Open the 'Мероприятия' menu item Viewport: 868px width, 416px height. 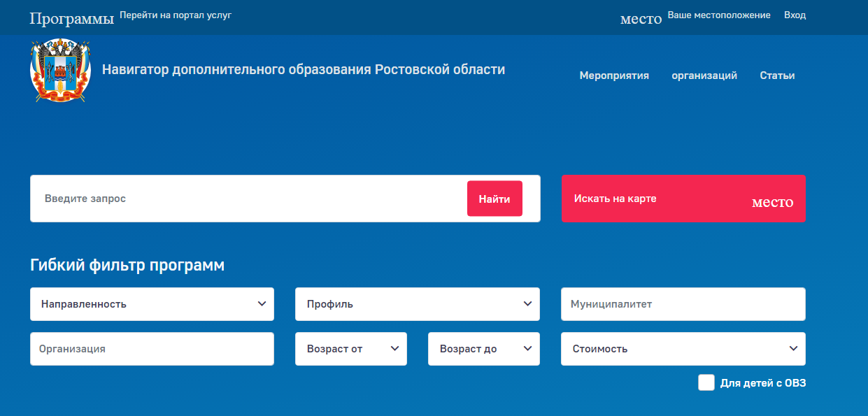614,76
